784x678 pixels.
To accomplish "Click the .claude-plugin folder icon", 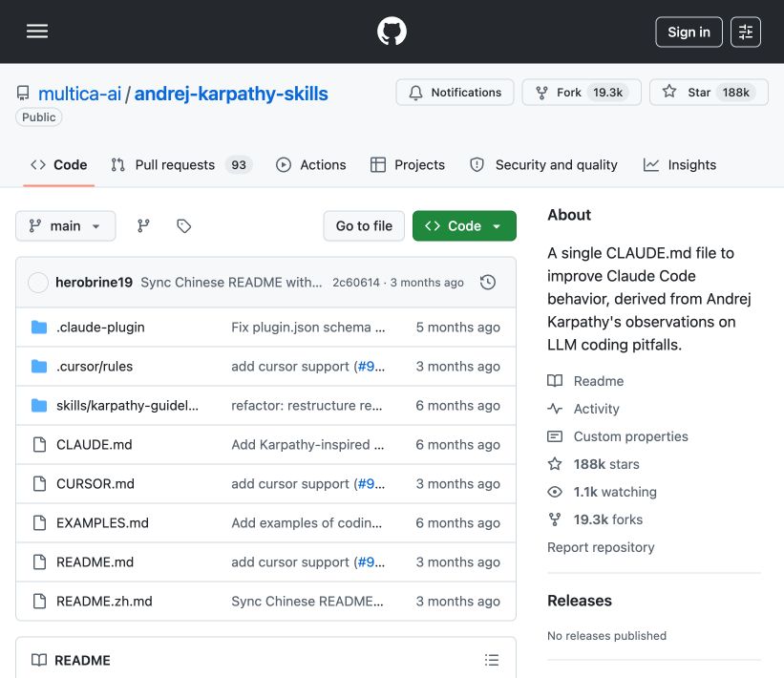I will (x=39, y=327).
